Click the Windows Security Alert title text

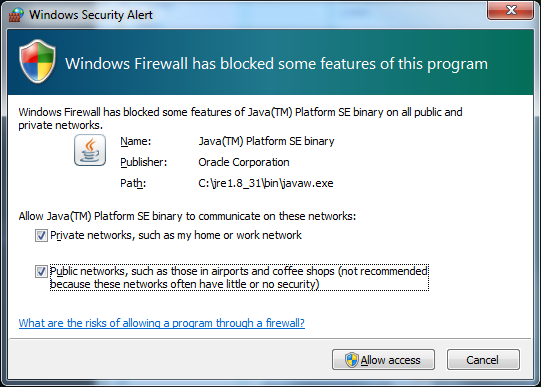click(91, 15)
